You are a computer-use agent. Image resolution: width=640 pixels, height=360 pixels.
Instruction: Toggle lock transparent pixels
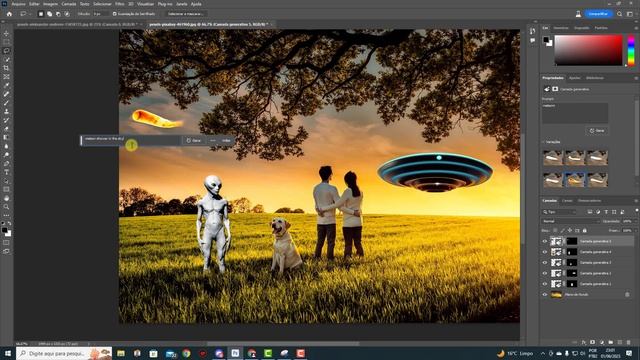click(555, 231)
